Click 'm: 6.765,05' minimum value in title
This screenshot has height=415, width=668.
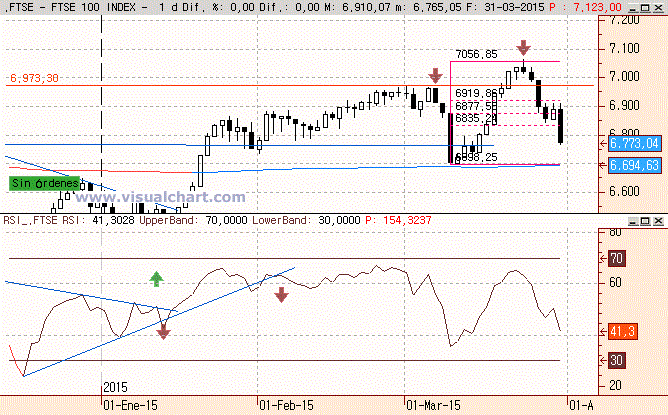tap(432, 7)
